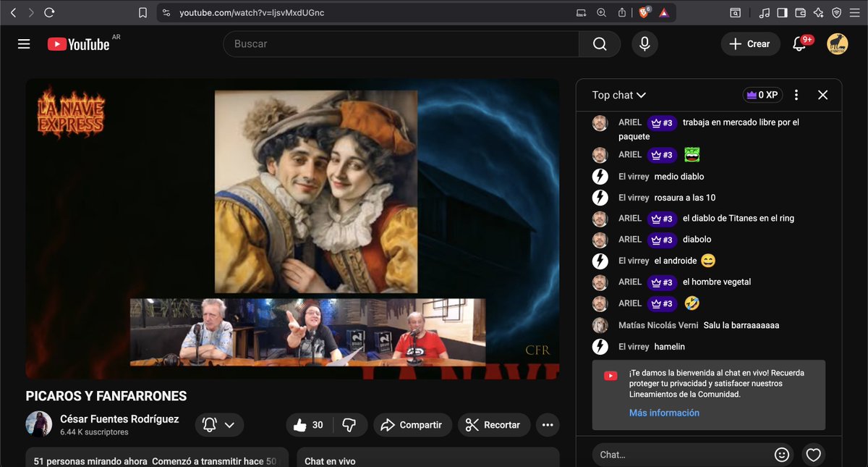Open the Recortar clip button

494,425
